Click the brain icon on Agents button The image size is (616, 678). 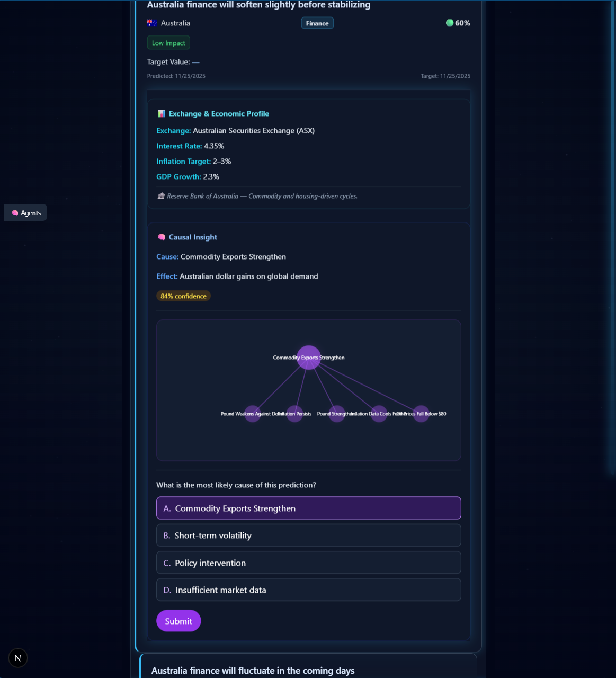15,213
